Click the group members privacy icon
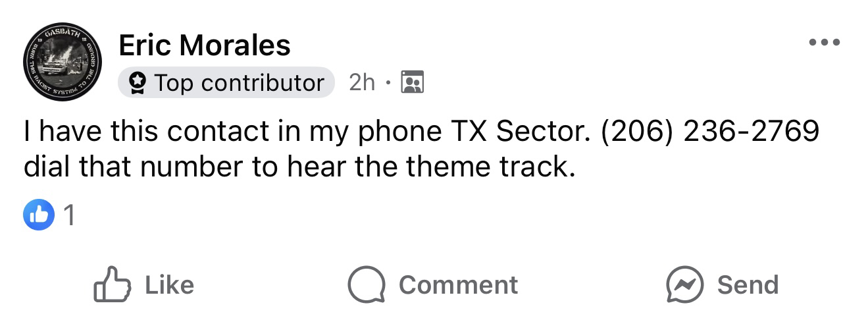 (x=412, y=82)
